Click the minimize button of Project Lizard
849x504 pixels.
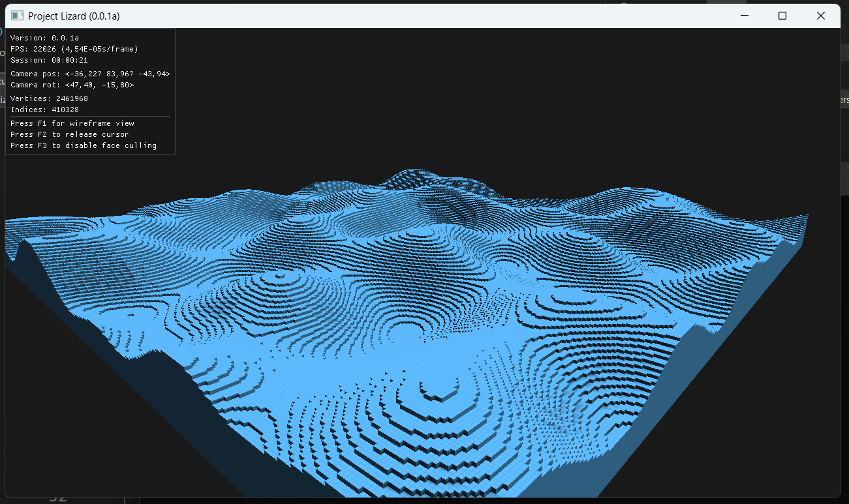click(744, 15)
